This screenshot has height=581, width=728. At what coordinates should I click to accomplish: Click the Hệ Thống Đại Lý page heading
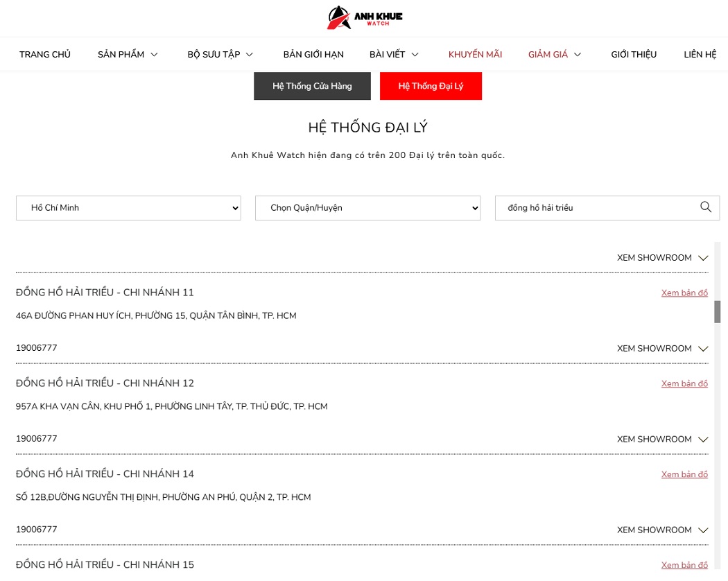coord(367,127)
